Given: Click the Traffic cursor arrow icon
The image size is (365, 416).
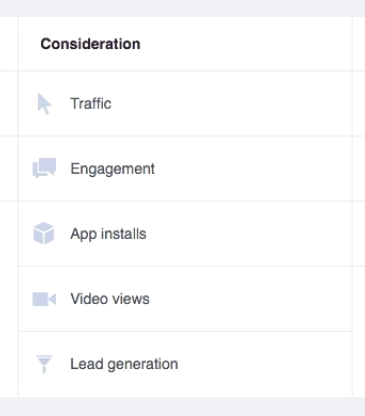Looking at the screenshot, I should point(44,104).
